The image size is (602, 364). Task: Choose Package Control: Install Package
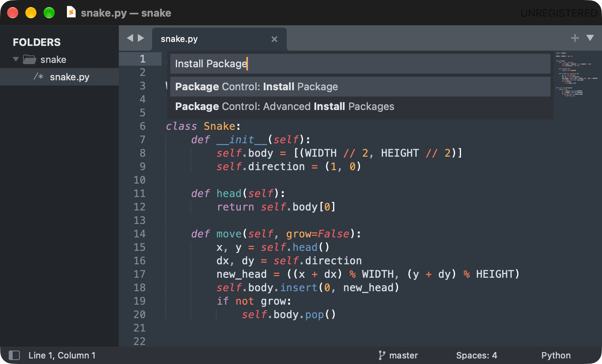click(x=360, y=87)
